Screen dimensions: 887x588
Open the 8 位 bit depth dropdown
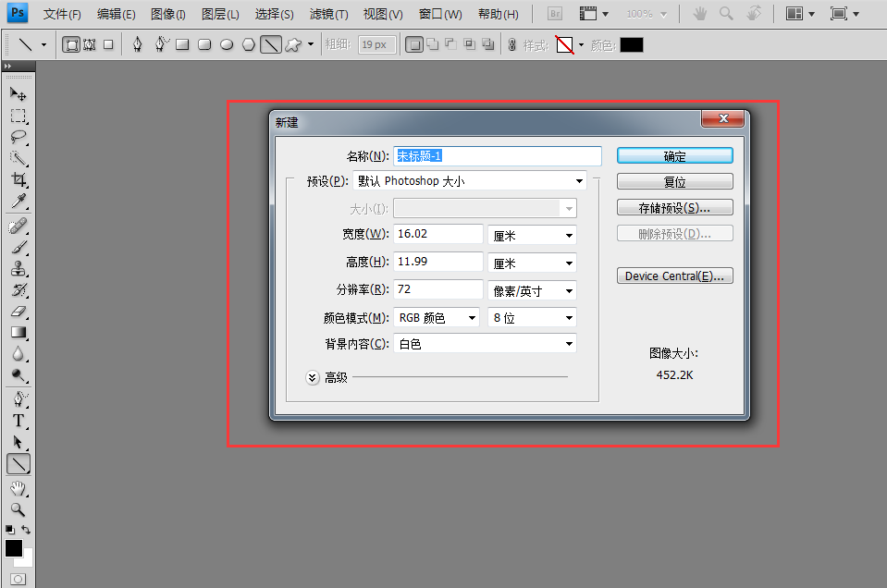[533, 318]
